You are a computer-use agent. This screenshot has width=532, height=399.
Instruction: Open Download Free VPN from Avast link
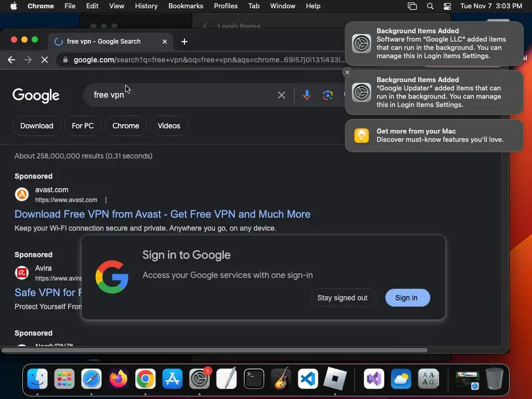(162, 214)
